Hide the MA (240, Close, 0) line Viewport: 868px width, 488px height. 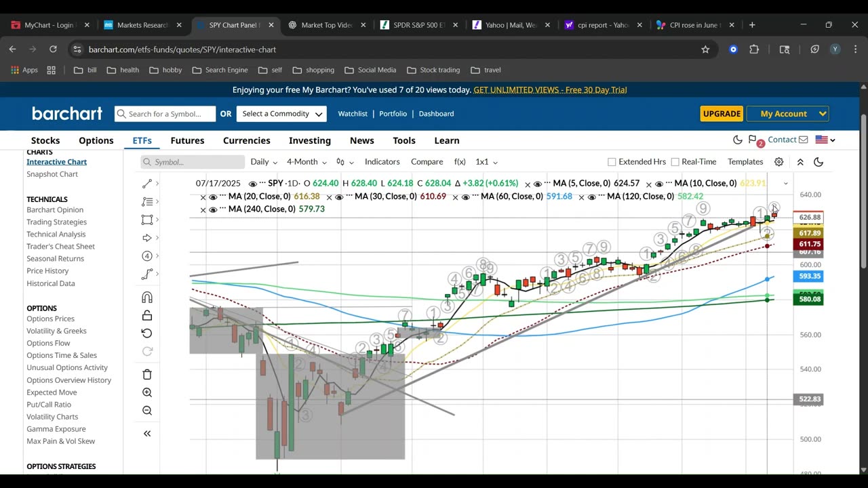coord(213,209)
